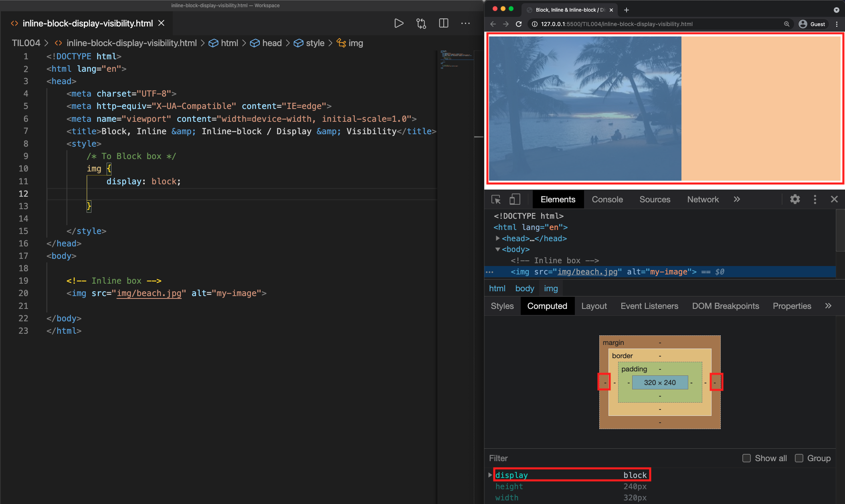The image size is (845, 504).
Task: Show more DevTools panels chevron
Action: [737, 200]
